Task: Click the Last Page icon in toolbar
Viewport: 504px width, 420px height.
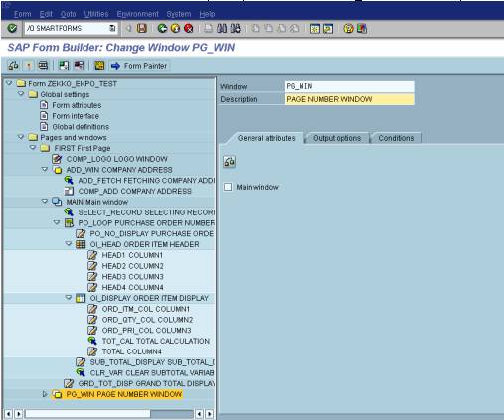Action: [295, 29]
